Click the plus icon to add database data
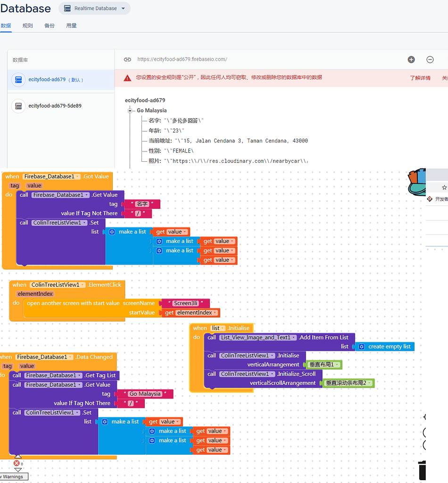 coord(411,59)
